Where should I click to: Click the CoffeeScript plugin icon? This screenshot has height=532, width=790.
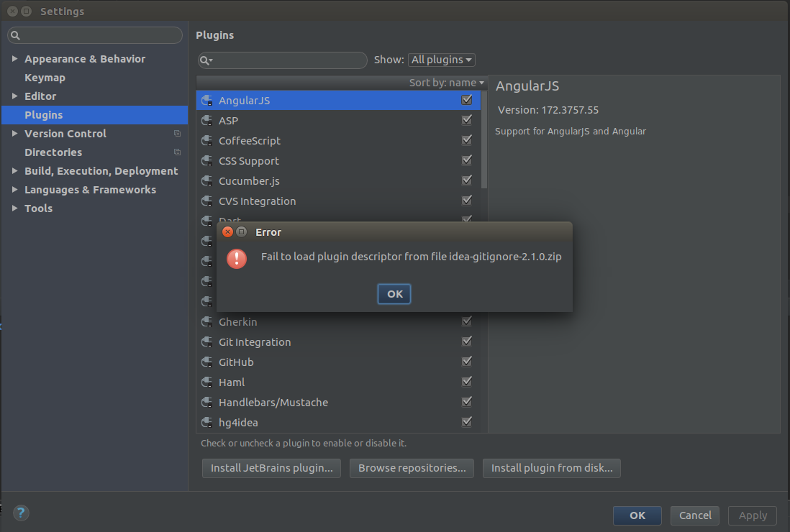pyautogui.click(x=206, y=141)
